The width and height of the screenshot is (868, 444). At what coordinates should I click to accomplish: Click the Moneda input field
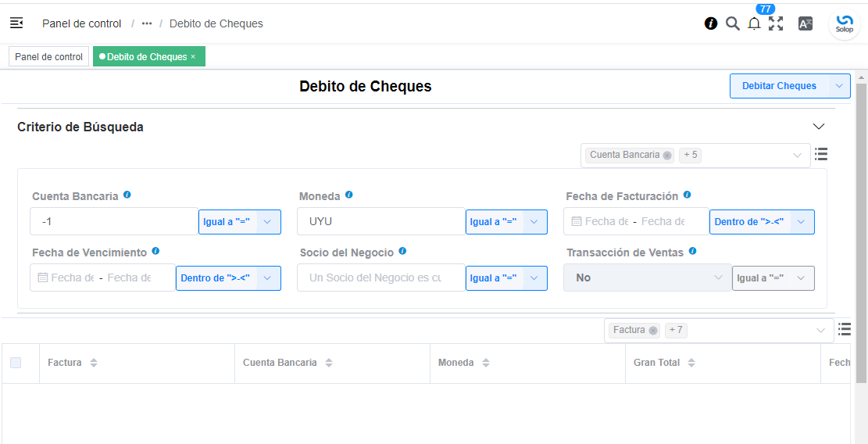380,221
